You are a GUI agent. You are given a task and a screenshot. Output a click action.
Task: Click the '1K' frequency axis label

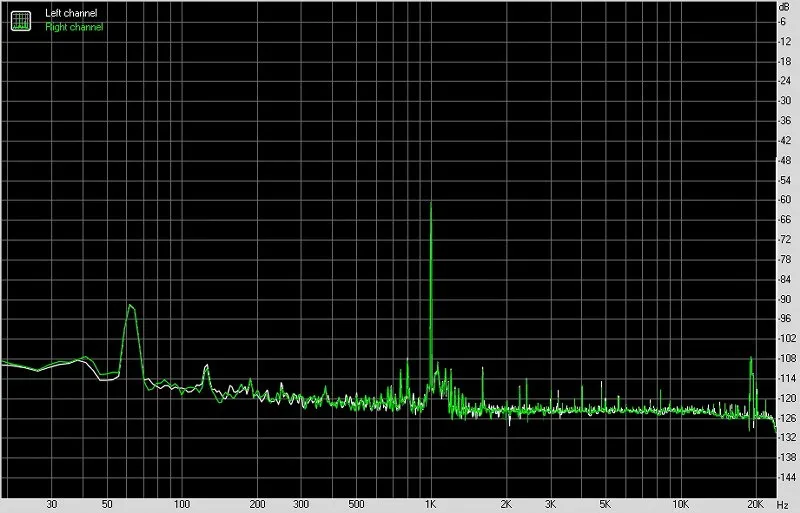click(x=431, y=504)
